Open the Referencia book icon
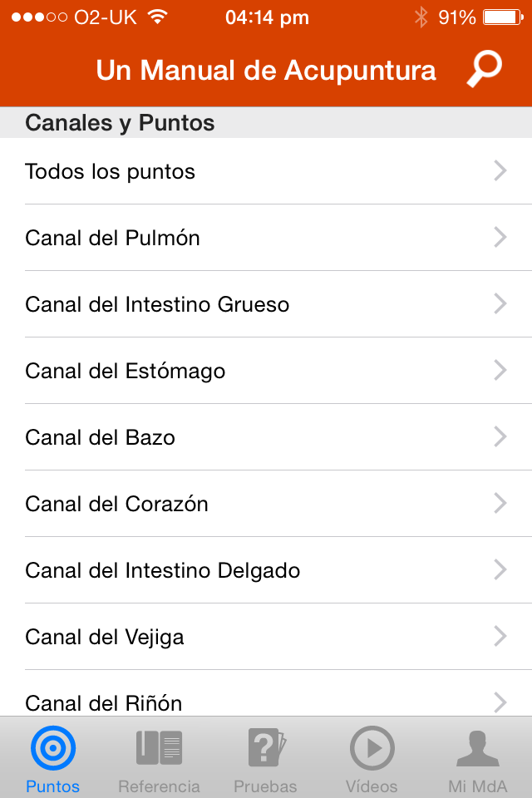This screenshot has height=798, width=532. point(159,747)
